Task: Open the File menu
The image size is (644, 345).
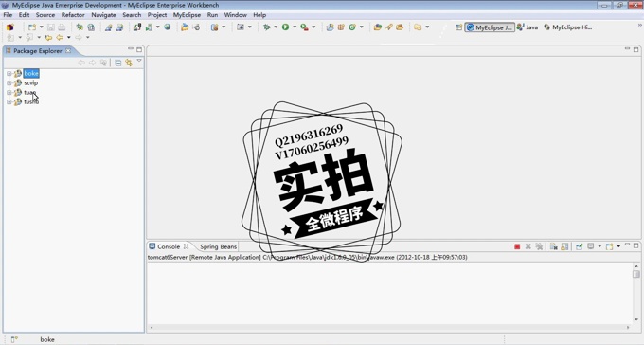Action: tap(8, 15)
